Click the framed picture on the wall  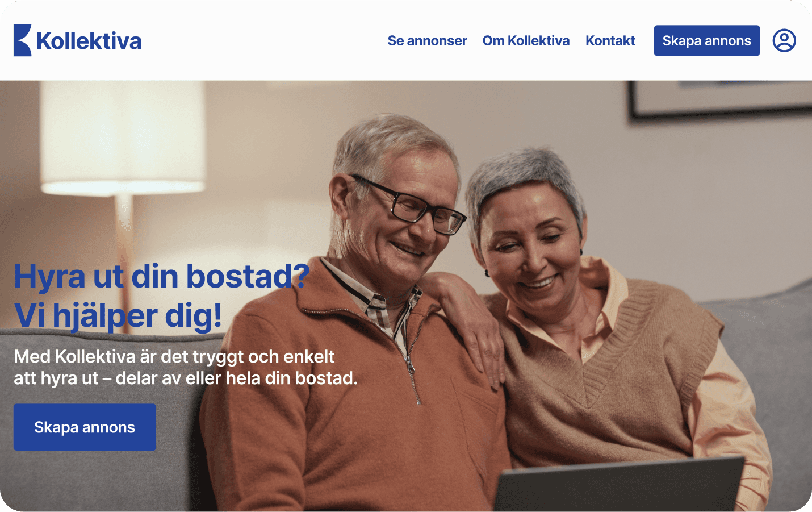[720, 99]
